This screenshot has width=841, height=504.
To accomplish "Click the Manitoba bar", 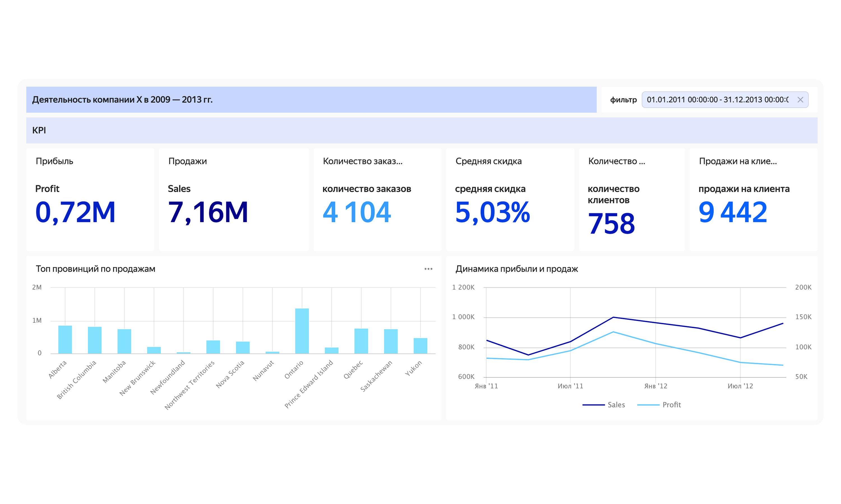I will [124, 341].
